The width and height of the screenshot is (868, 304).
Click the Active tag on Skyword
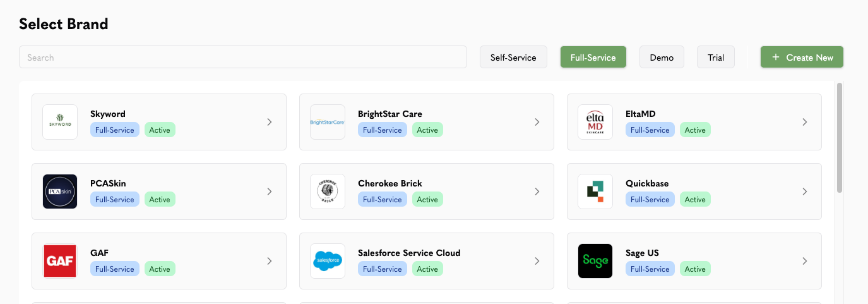[x=160, y=130]
